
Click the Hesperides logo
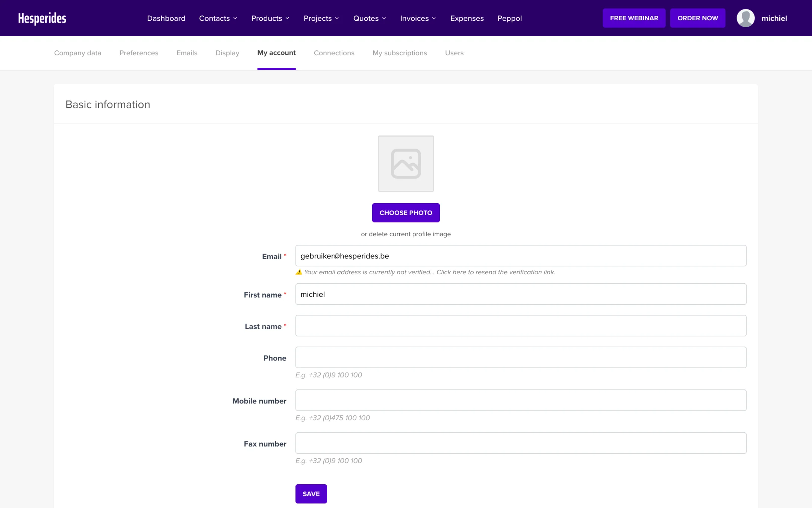click(42, 18)
